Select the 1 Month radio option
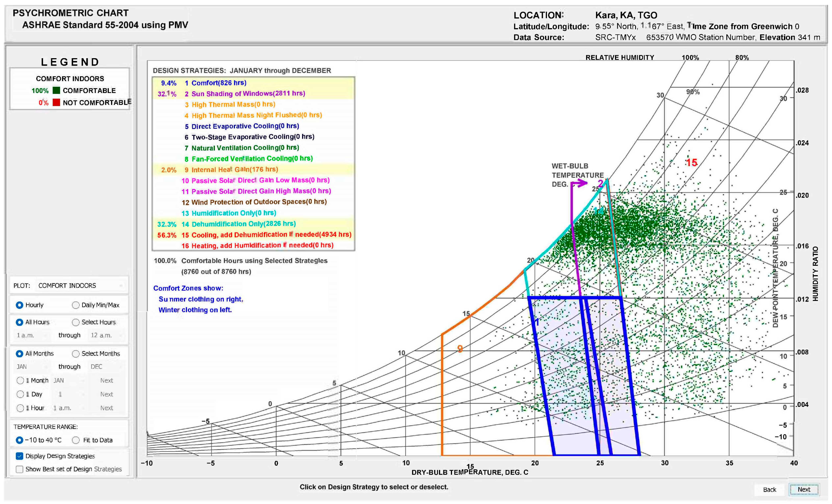Image resolution: width=832 pixels, height=504 pixels. coord(20,381)
